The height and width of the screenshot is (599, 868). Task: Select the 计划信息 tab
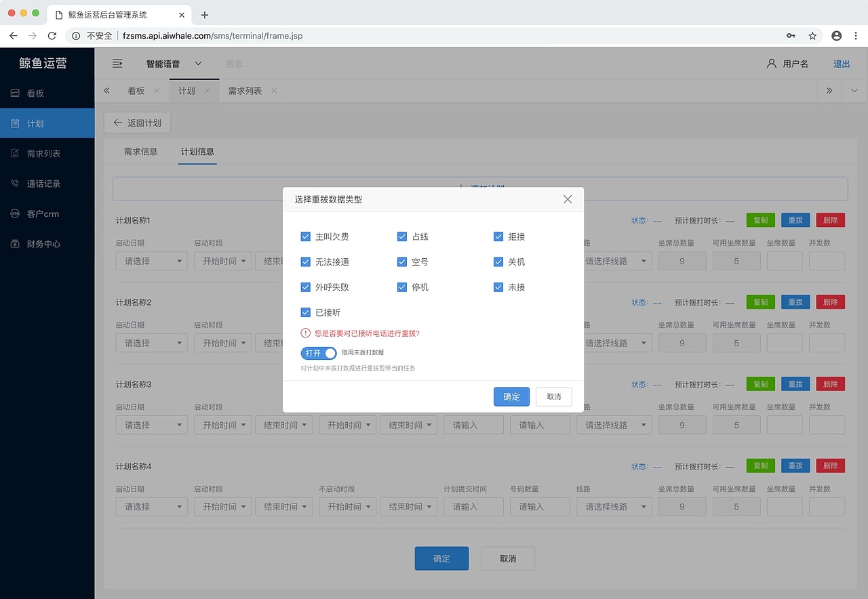[197, 151]
